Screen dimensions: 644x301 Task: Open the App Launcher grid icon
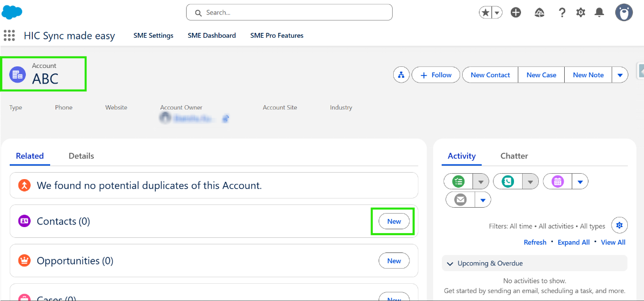(9, 36)
